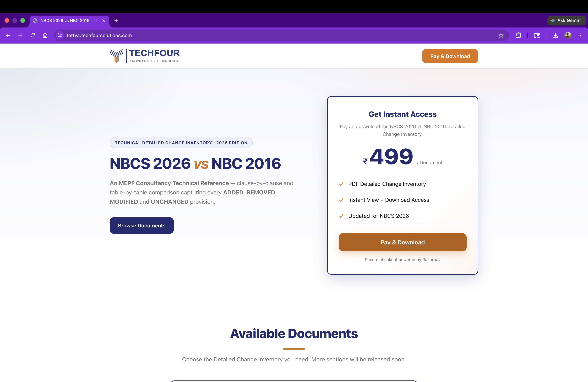
Task: Click the Instant View + Download Access item
Action: (389, 200)
